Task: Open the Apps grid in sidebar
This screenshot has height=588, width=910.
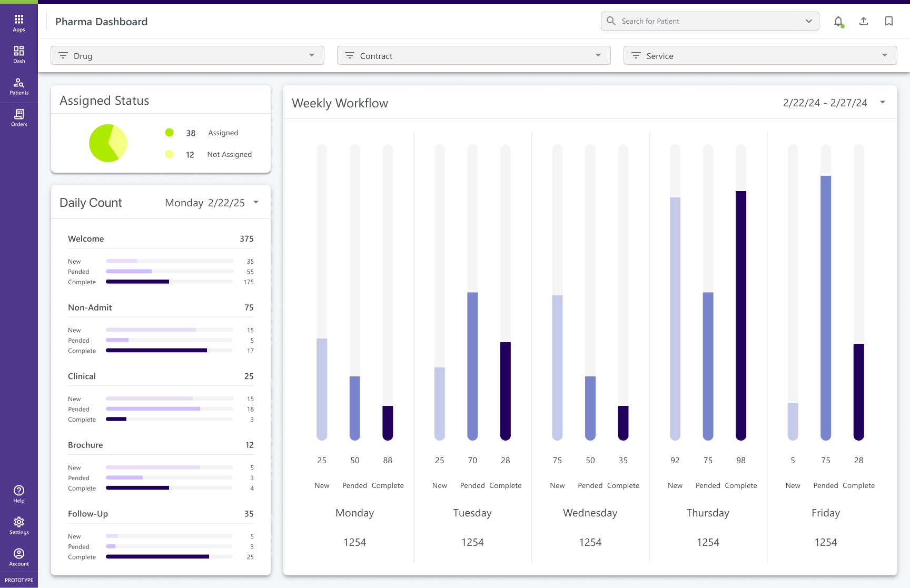Action: [x=19, y=23]
